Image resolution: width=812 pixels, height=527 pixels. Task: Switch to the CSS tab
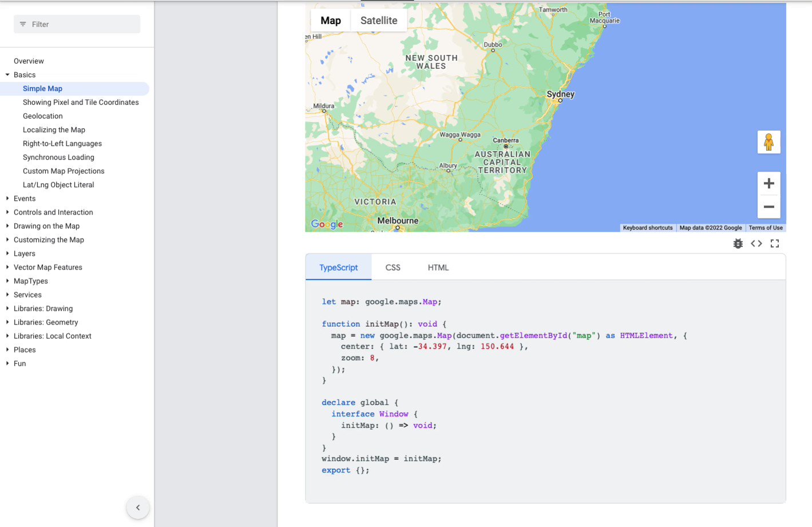[x=393, y=267]
